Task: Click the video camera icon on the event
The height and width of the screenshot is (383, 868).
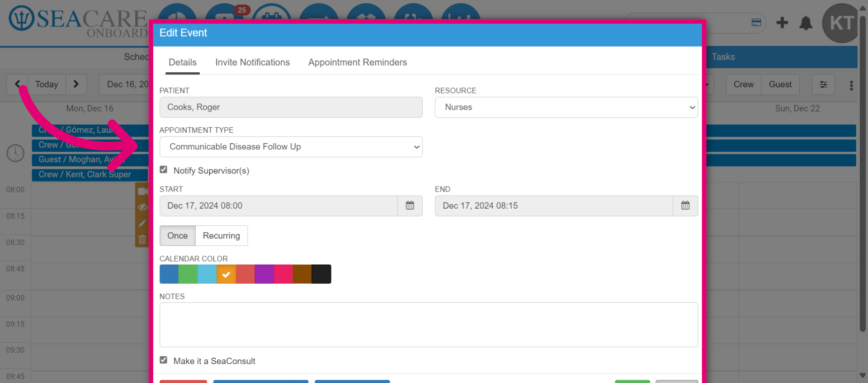Action: [x=142, y=191]
